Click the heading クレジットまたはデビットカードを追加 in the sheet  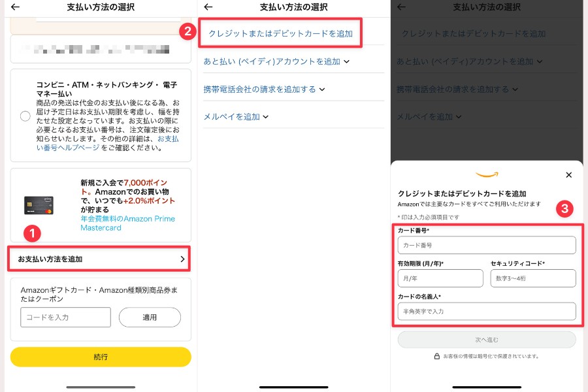(x=462, y=193)
